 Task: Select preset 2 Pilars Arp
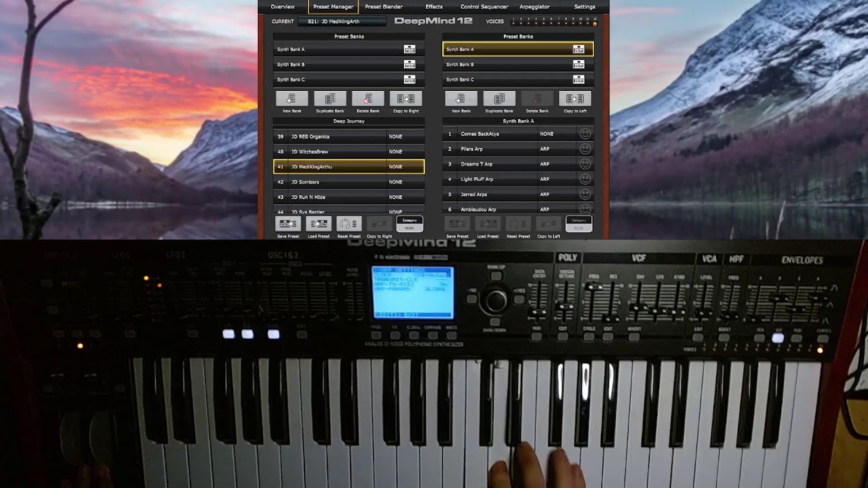click(x=518, y=148)
